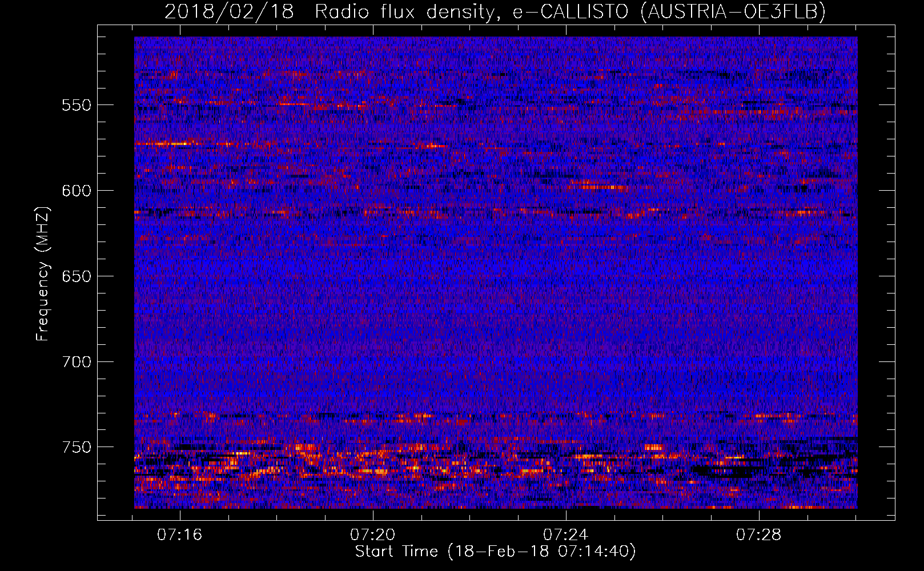Viewport: 924px width, 571px height.
Task: Click the 750 frequency tick label
Action: (77, 447)
